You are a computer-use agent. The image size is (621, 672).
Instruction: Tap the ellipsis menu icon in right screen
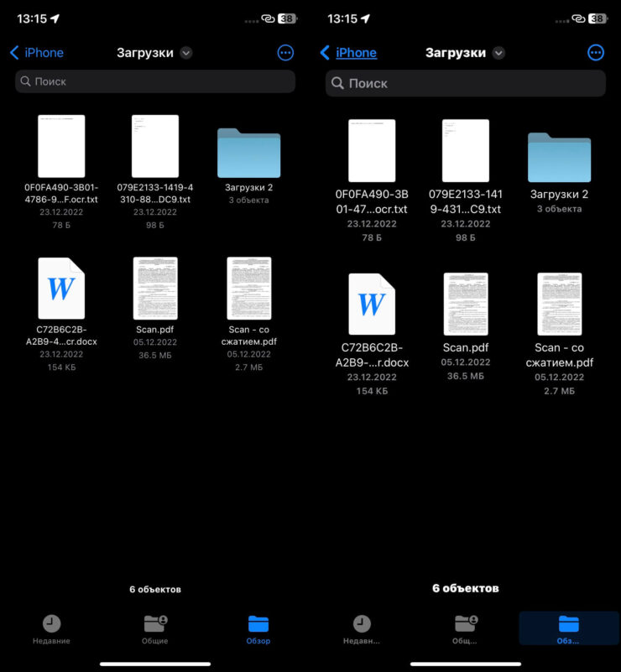(x=596, y=53)
